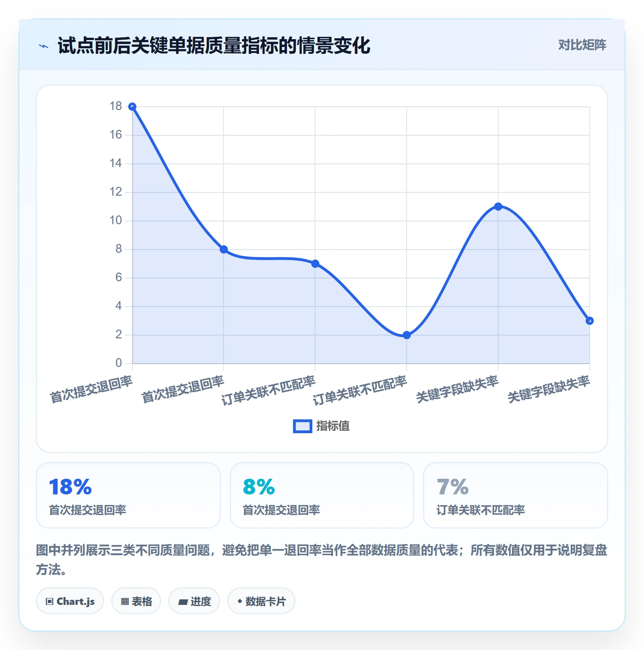Click the last data point at value 3
Image resolution: width=644 pixels, height=650 pixels.
pos(590,321)
